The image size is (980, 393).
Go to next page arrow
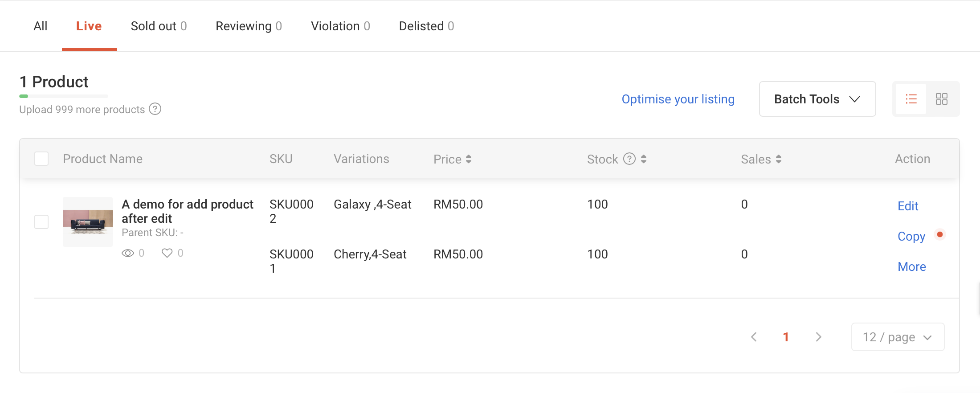coord(818,337)
